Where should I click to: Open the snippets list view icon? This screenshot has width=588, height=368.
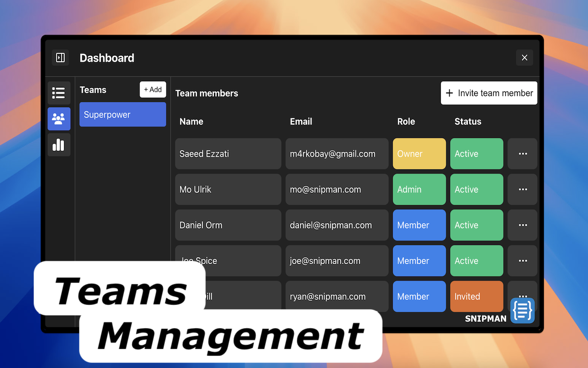pyautogui.click(x=59, y=93)
